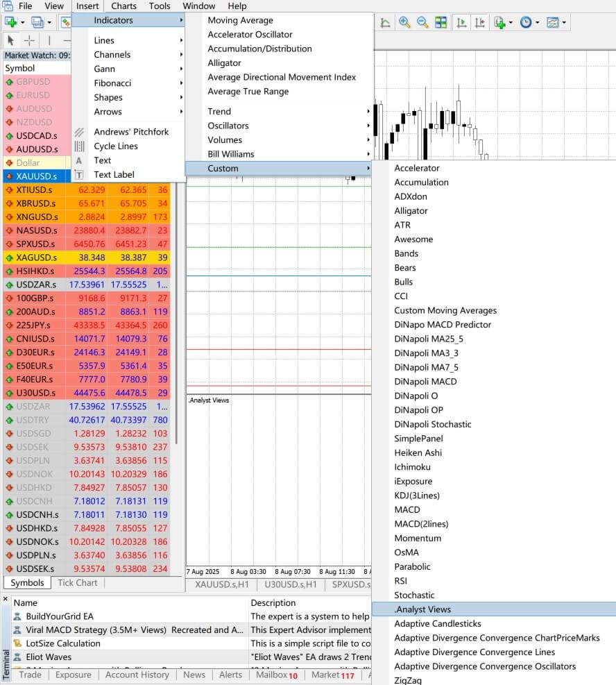This screenshot has height=685, width=616.
Task: Click the New Chart toolbar icon
Action: 10,22
